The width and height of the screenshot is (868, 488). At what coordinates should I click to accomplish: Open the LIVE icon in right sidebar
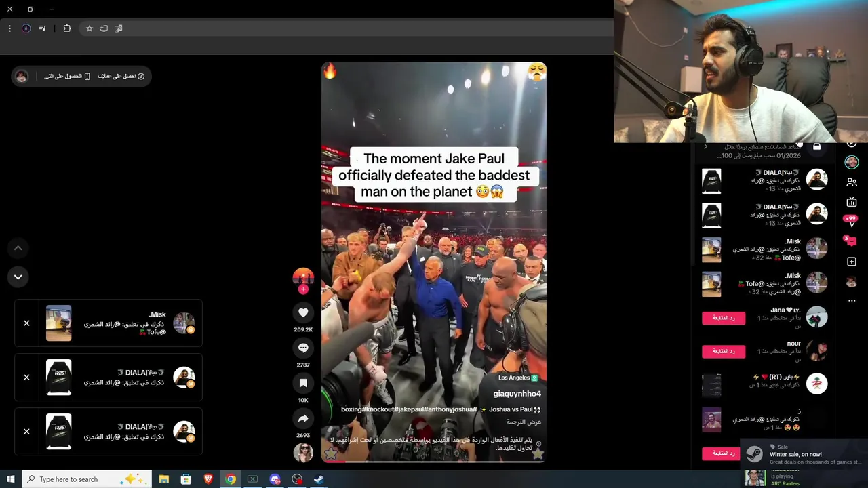tap(852, 202)
